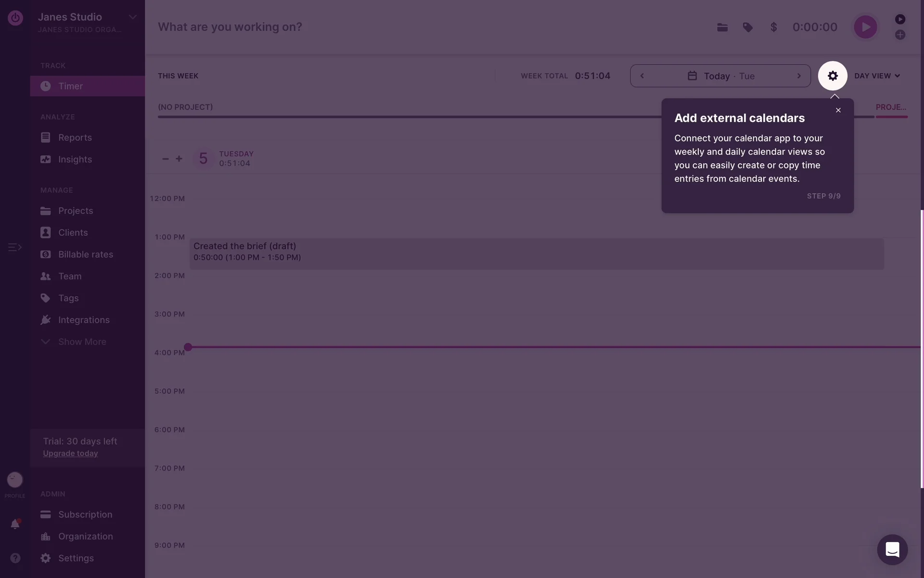Zoom in calendar with plus icon
This screenshot has width=924, height=578.
pyautogui.click(x=179, y=158)
